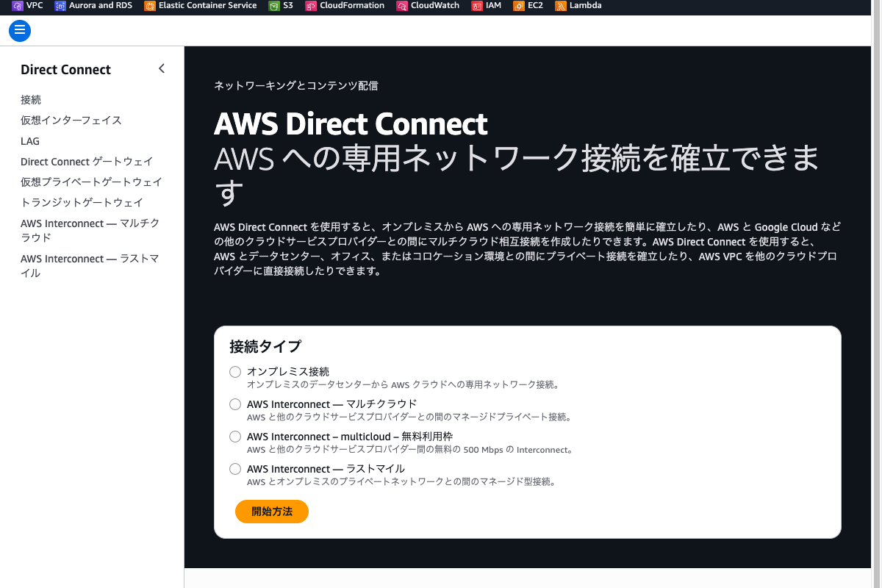Select the multicloud 無料利用枠 radio option
This screenshot has width=882, height=588.
235,437
